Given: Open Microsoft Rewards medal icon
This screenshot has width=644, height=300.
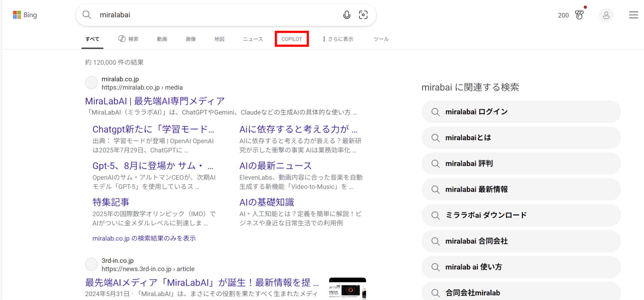Looking at the screenshot, I should (579, 15).
